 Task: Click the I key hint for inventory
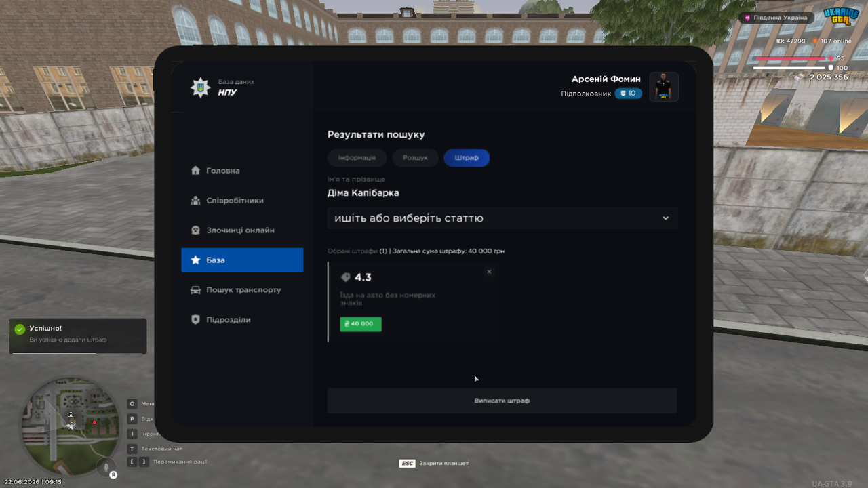[132, 434]
